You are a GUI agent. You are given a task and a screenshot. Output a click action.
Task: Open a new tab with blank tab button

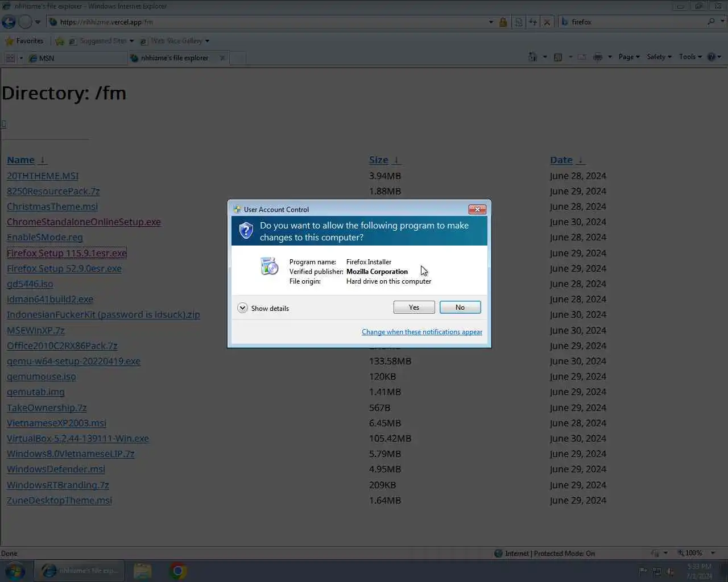click(x=238, y=58)
